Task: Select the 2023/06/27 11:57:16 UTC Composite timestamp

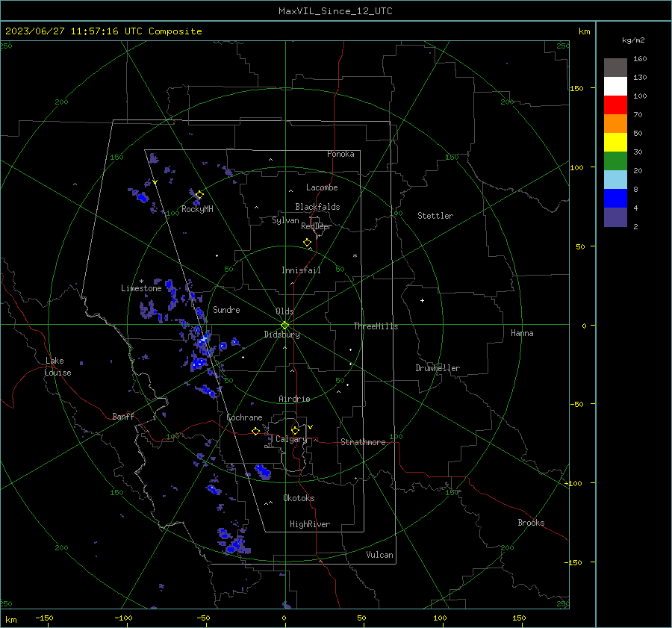Action: 104,31
